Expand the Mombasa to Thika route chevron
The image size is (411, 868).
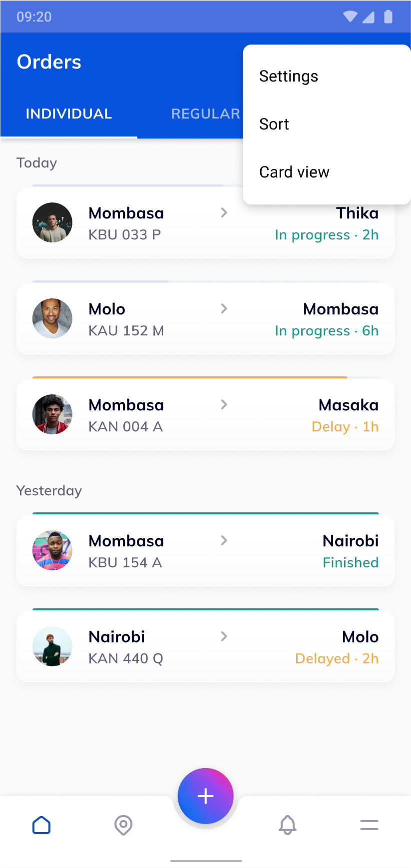coord(224,213)
